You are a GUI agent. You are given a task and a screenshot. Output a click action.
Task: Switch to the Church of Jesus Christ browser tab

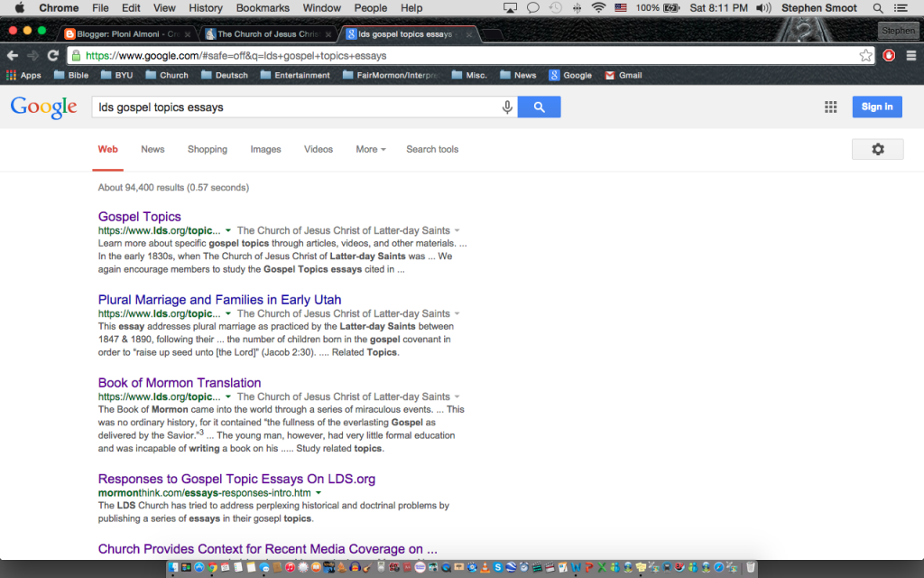point(268,34)
